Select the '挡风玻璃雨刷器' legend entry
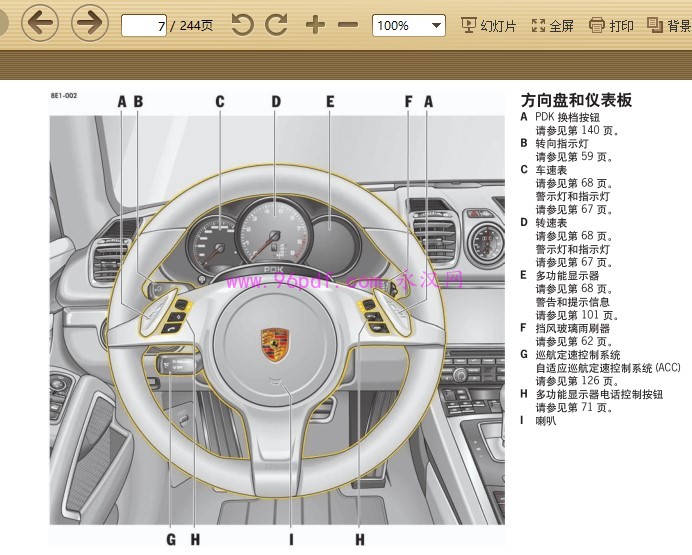 tap(573, 329)
